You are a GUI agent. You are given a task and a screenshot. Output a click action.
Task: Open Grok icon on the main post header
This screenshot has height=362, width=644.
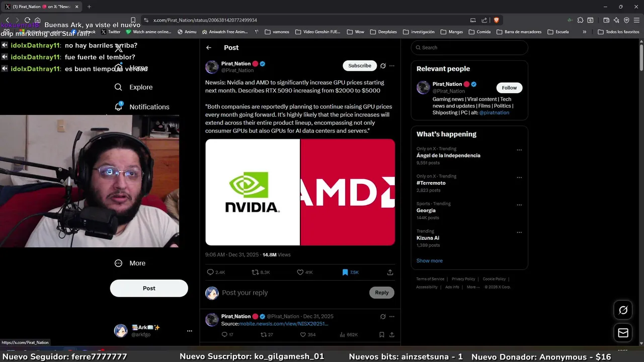[x=383, y=66]
